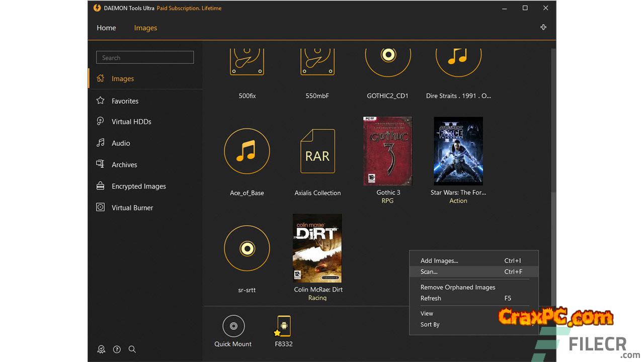Open the Ace_of_Base audio image icon
This screenshot has width=644, height=362.
247,151
